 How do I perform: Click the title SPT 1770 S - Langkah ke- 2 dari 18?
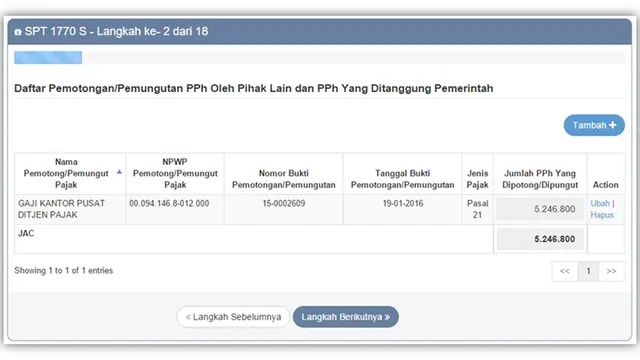116,31
